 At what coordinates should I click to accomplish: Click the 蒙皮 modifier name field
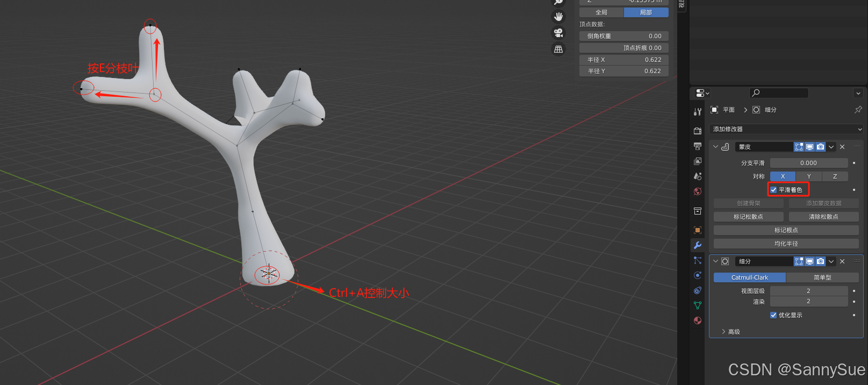(x=764, y=147)
